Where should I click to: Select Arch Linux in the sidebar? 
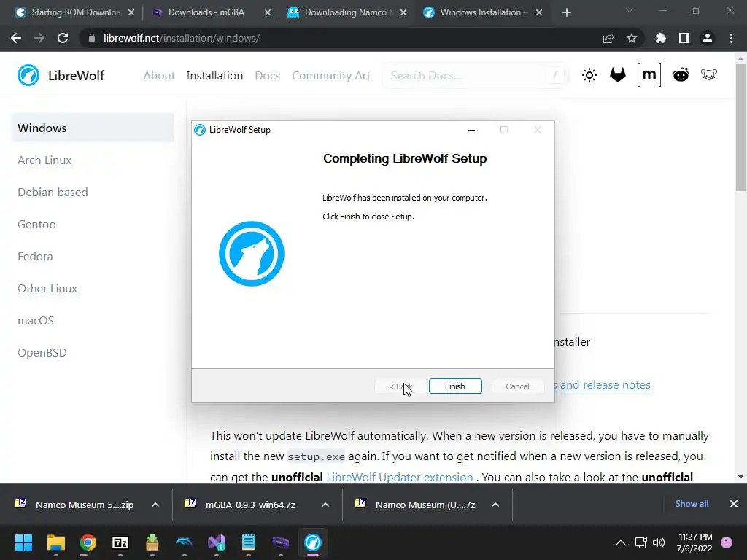(x=44, y=160)
